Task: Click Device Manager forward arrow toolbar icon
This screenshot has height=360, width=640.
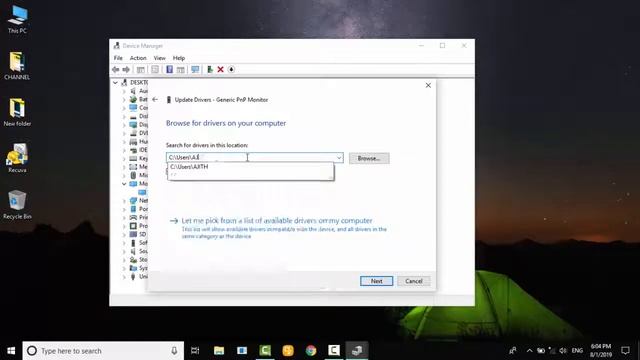Action: click(126, 70)
